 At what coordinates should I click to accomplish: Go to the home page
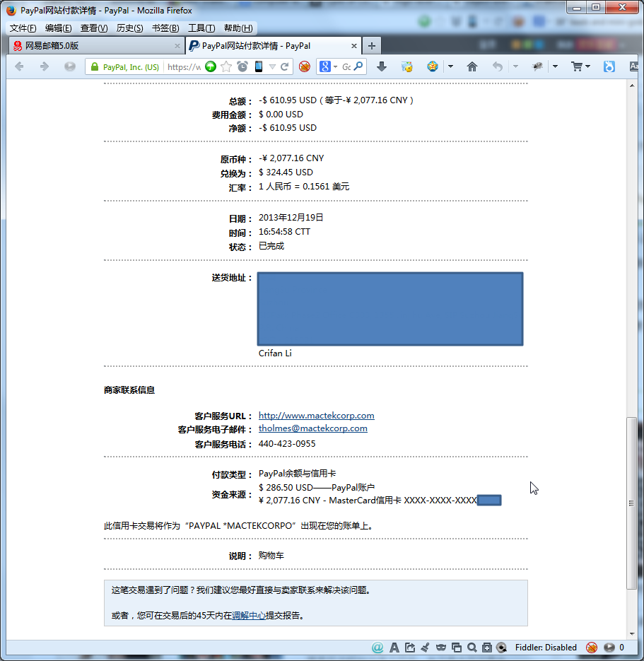[x=472, y=66]
